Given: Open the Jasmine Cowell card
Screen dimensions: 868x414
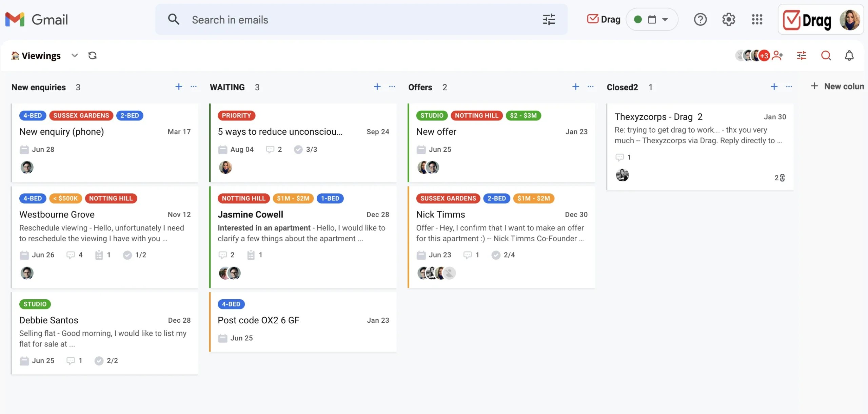Looking at the screenshot, I should 303,237.
